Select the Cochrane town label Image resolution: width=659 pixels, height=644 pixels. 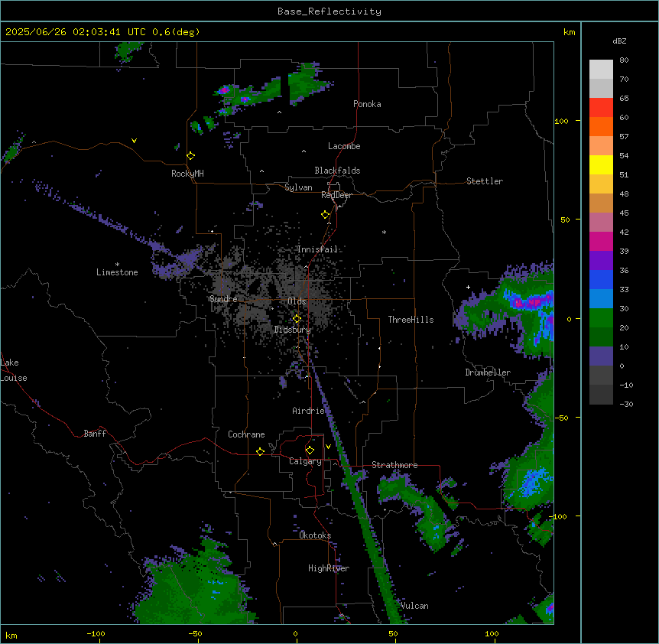point(246,434)
